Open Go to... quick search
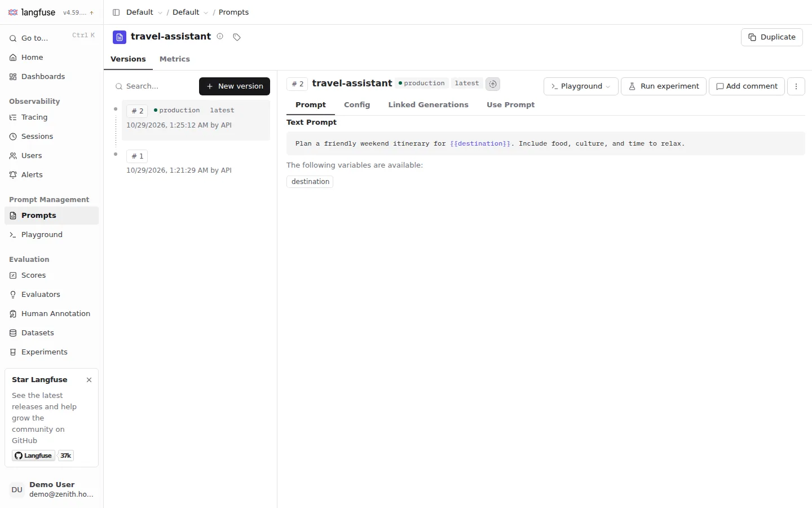Screen dimensions: 812x508 click(x=52, y=38)
